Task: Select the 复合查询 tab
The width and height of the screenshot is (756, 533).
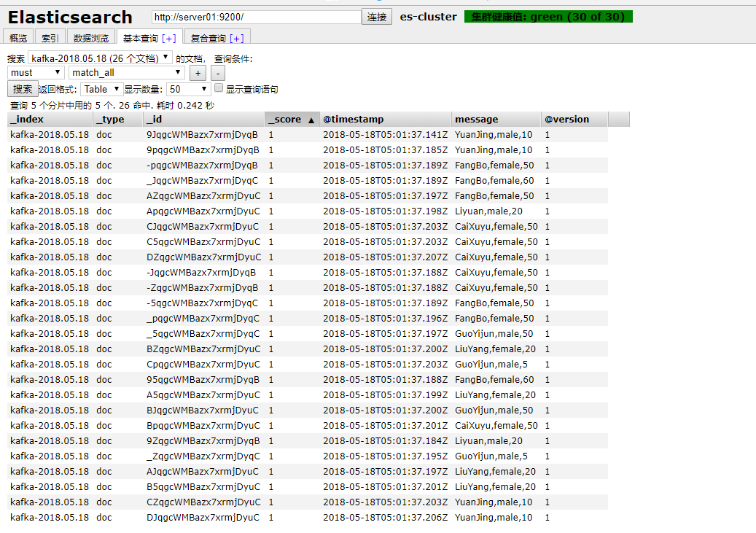Action: pos(208,38)
